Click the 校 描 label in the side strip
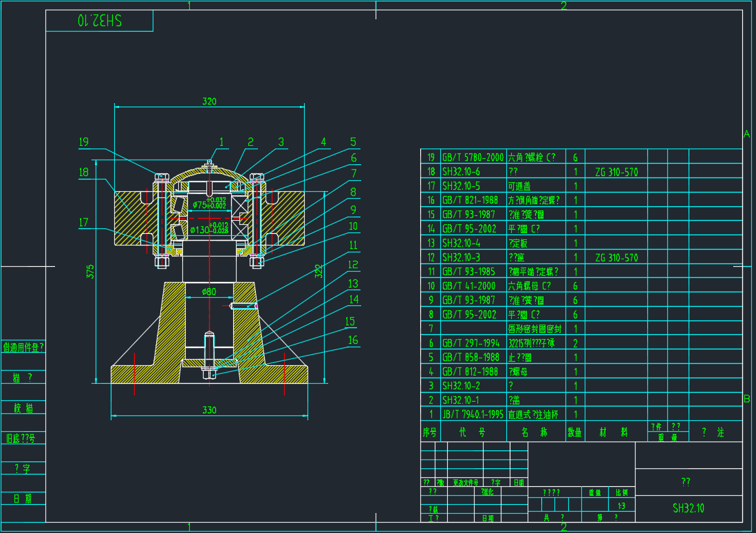Image resolution: width=756 pixels, height=533 pixels. pyautogui.click(x=23, y=409)
